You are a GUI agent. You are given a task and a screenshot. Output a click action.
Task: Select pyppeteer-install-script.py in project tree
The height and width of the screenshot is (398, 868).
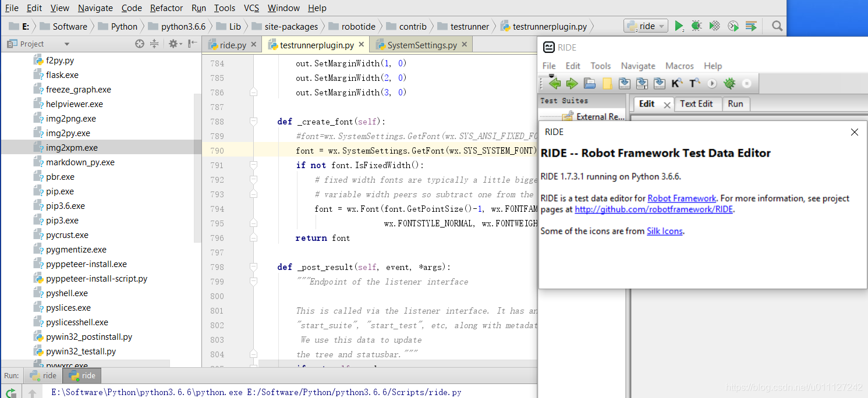tap(97, 279)
